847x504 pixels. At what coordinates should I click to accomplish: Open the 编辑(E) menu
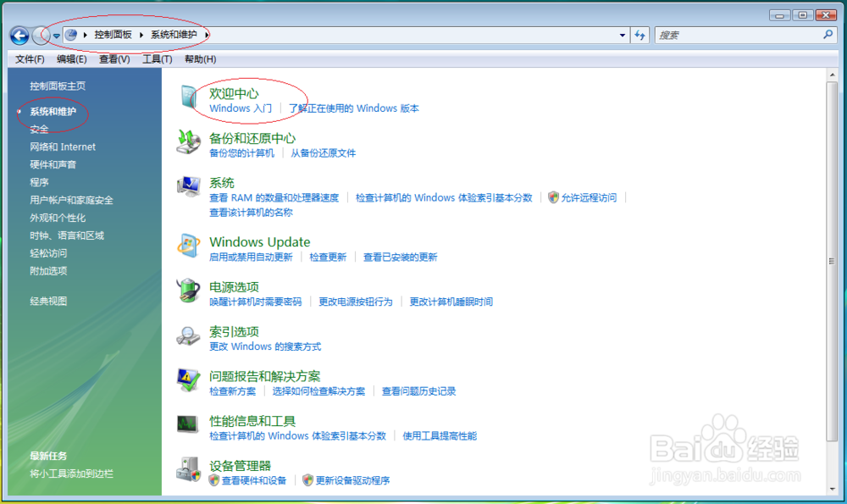coord(71,59)
